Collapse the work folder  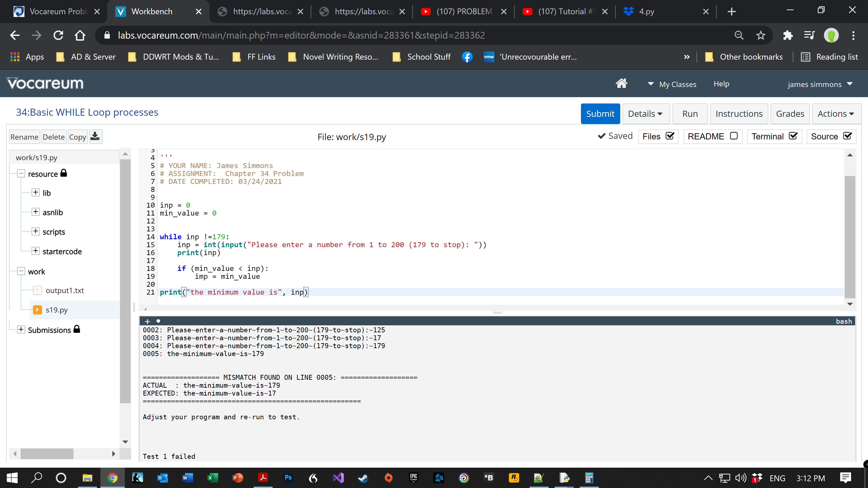[21, 271]
